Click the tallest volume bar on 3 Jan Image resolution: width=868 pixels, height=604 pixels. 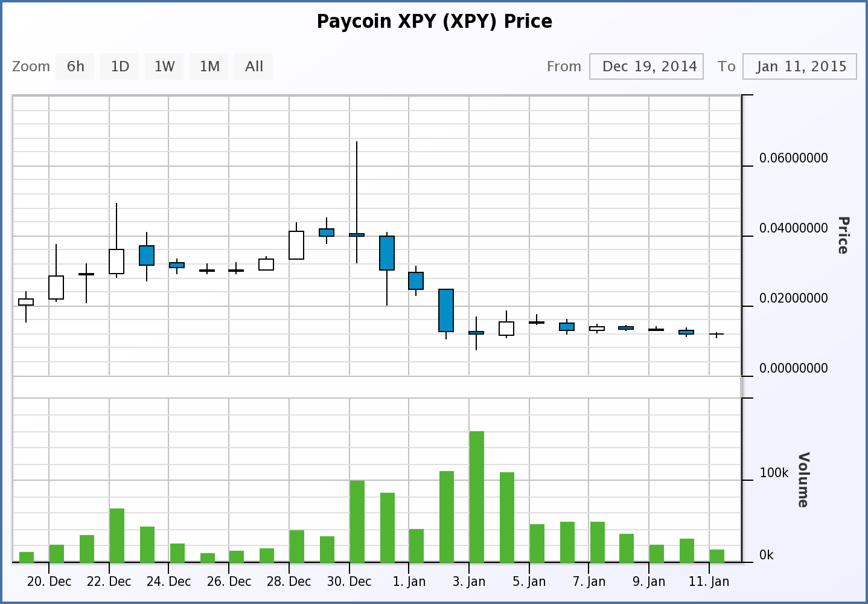tap(477, 496)
